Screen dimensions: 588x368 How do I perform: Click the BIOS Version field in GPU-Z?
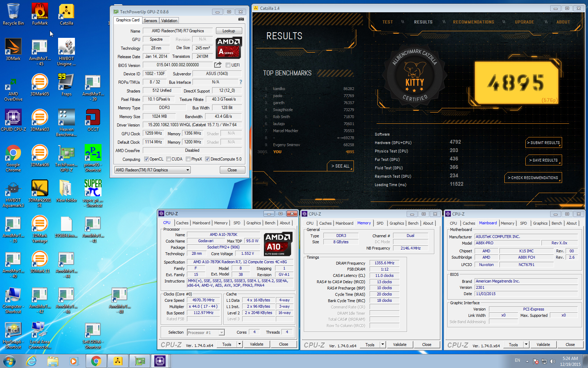click(178, 65)
